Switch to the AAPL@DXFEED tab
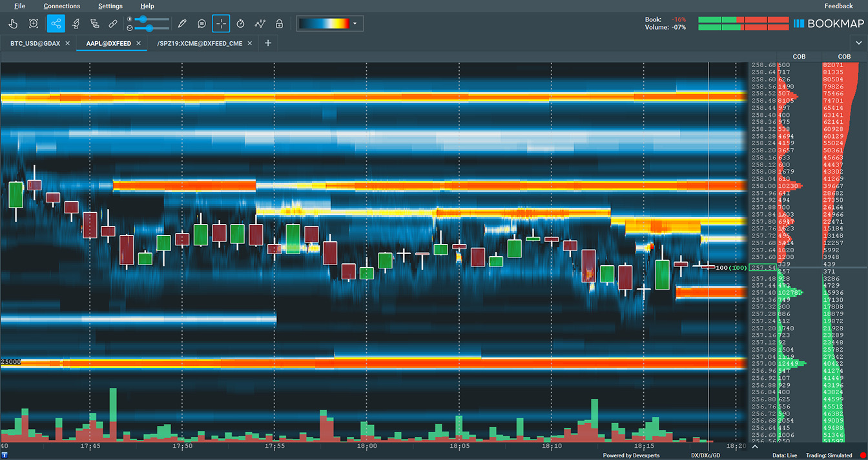Image resolution: width=868 pixels, height=460 pixels. pos(108,43)
